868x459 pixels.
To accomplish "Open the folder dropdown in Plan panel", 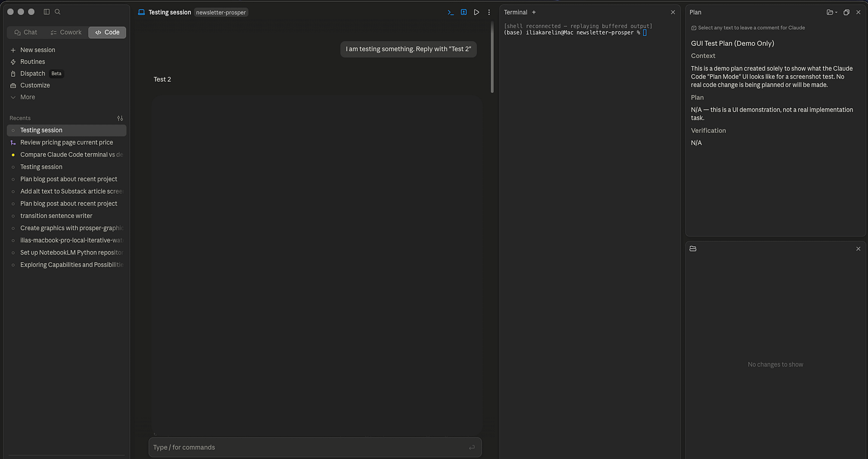I will point(832,12).
